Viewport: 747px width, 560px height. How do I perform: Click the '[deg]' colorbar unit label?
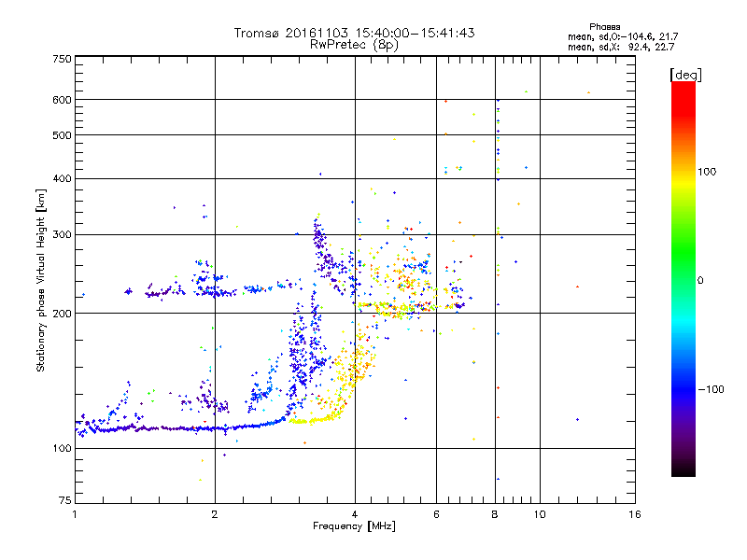tap(685, 75)
